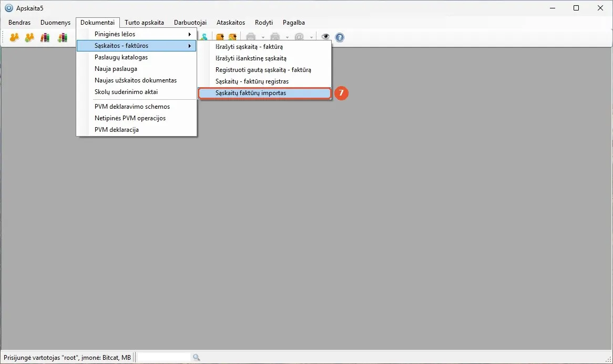
Task: Minimize the Apskaita5 window
Action: point(553,8)
